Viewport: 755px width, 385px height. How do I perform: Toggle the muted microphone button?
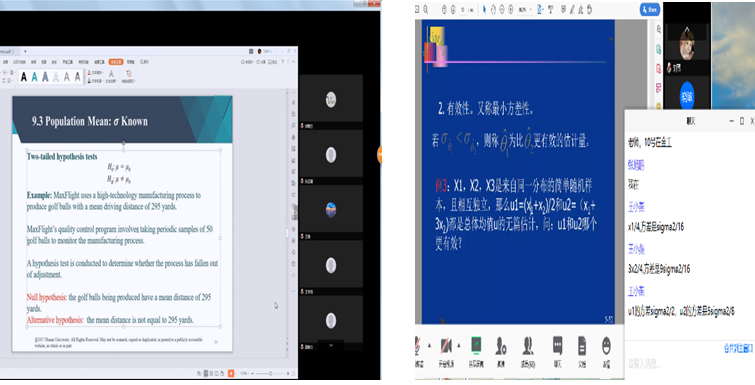418,345
